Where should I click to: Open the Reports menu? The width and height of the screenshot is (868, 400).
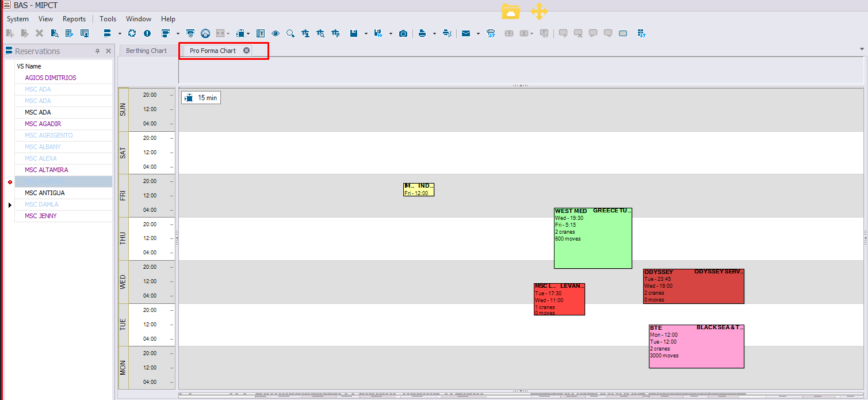point(74,19)
